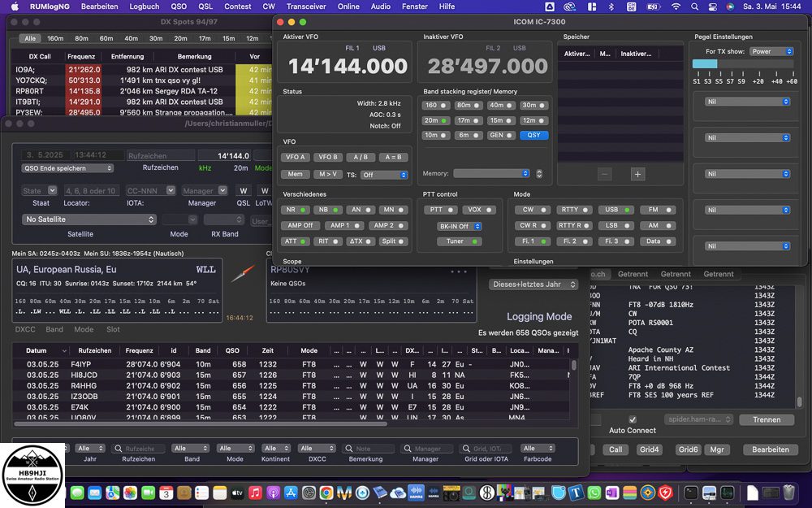Image resolution: width=812 pixels, height=508 pixels.
Task: Toggle PTT transmit
Action: click(441, 210)
